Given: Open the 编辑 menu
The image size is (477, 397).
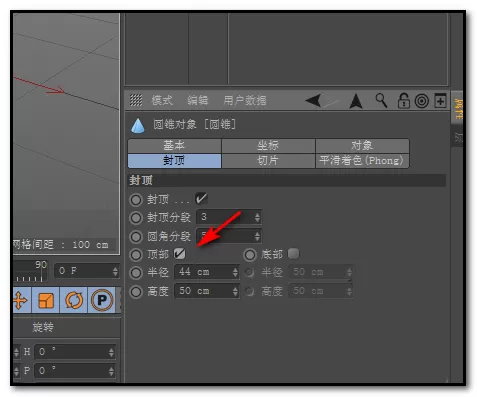Looking at the screenshot, I should point(198,100).
